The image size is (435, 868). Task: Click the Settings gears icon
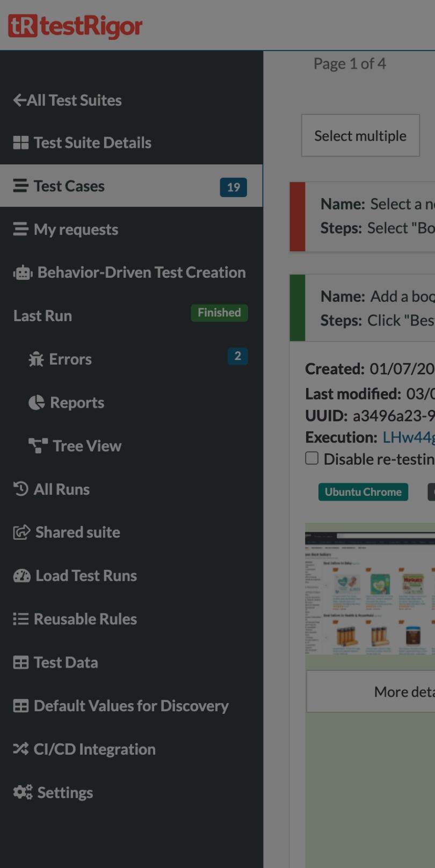pyautogui.click(x=23, y=792)
